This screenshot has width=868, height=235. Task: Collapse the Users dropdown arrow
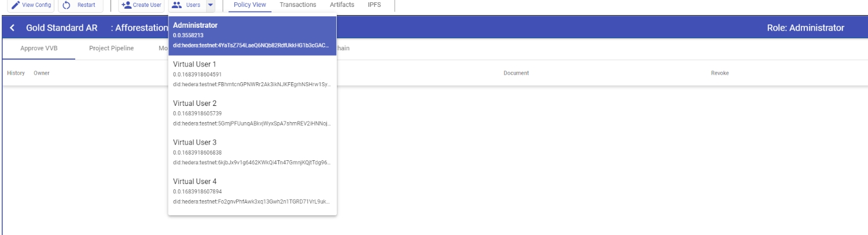tap(209, 5)
